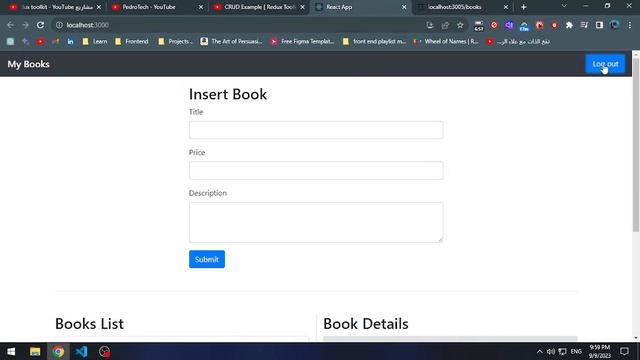Toggle the browser side panel

tap(599, 25)
